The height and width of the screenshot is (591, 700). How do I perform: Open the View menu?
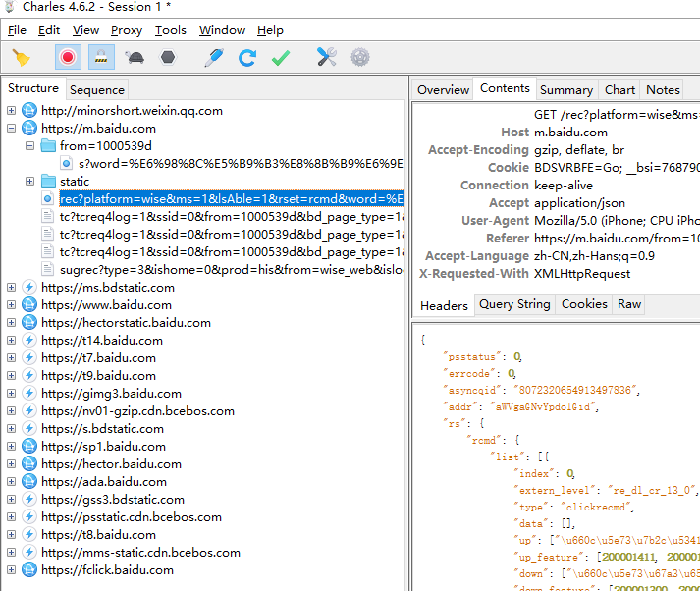pos(85,30)
